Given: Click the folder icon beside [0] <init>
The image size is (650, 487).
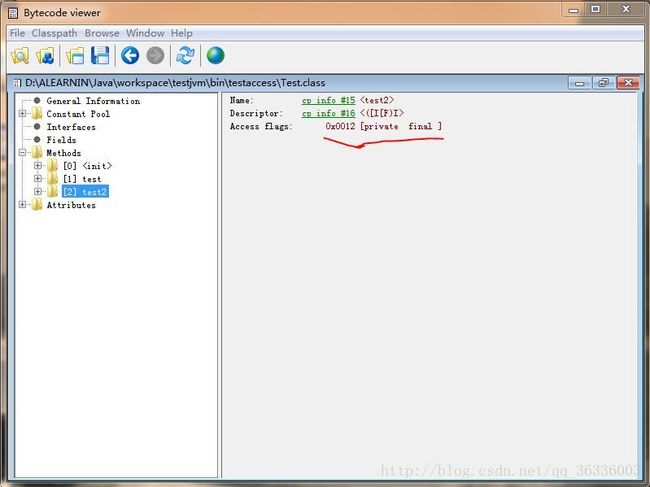Looking at the screenshot, I should [52, 166].
